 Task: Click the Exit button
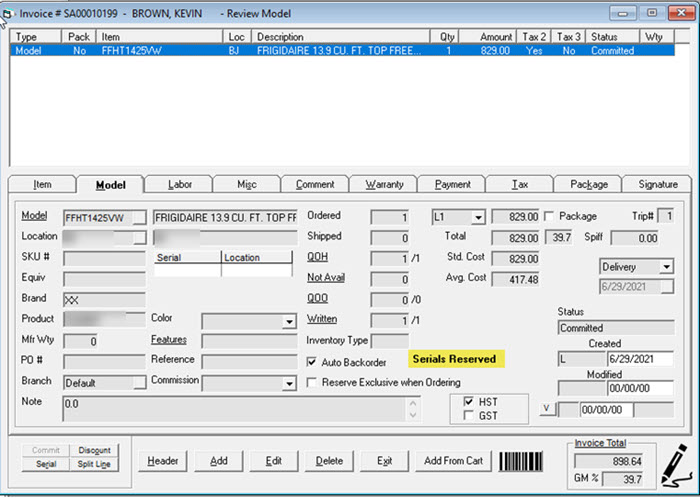(x=384, y=461)
